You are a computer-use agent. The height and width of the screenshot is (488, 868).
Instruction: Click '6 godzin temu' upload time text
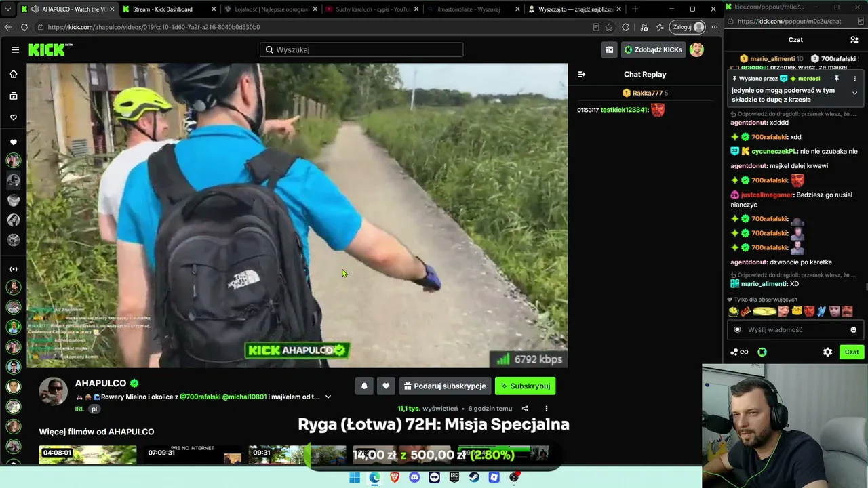(490, 409)
